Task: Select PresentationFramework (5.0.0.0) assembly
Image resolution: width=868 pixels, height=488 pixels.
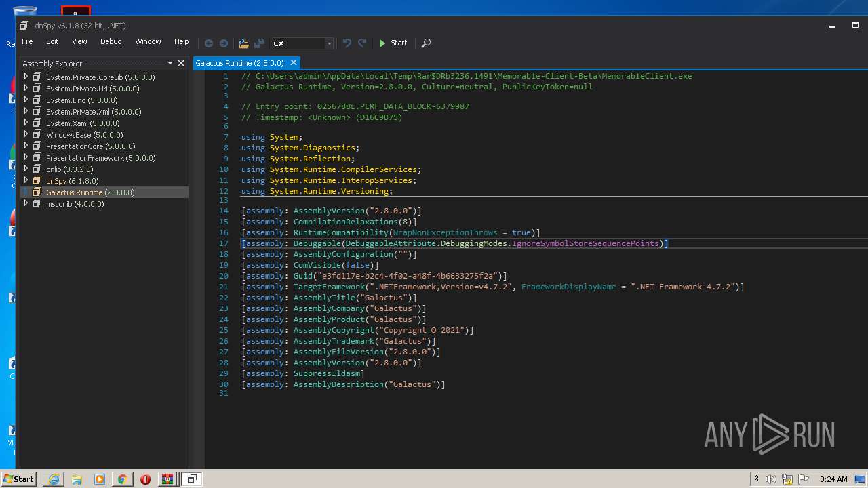Action: [x=101, y=158]
